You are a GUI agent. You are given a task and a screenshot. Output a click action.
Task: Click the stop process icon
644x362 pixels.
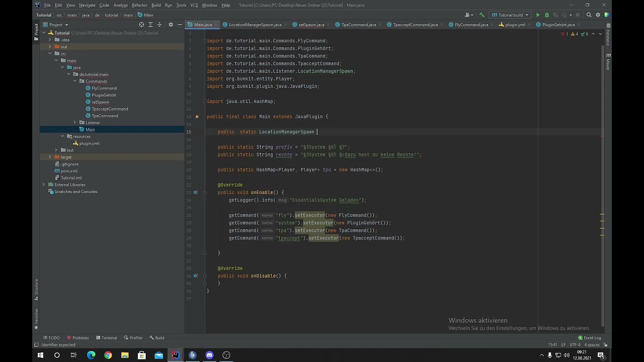point(578,15)
